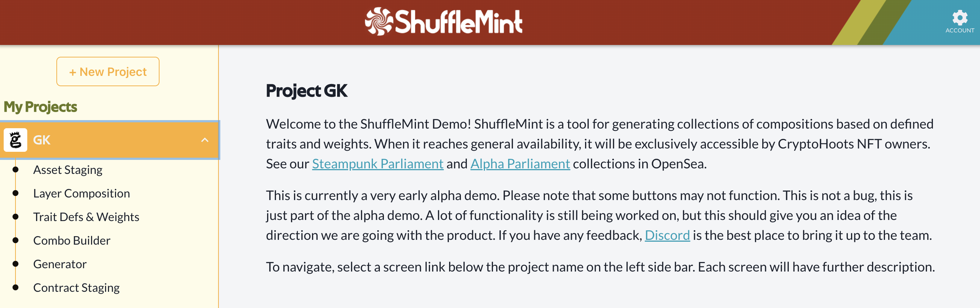Click the ACCOUNT label text

coord(959,31)
